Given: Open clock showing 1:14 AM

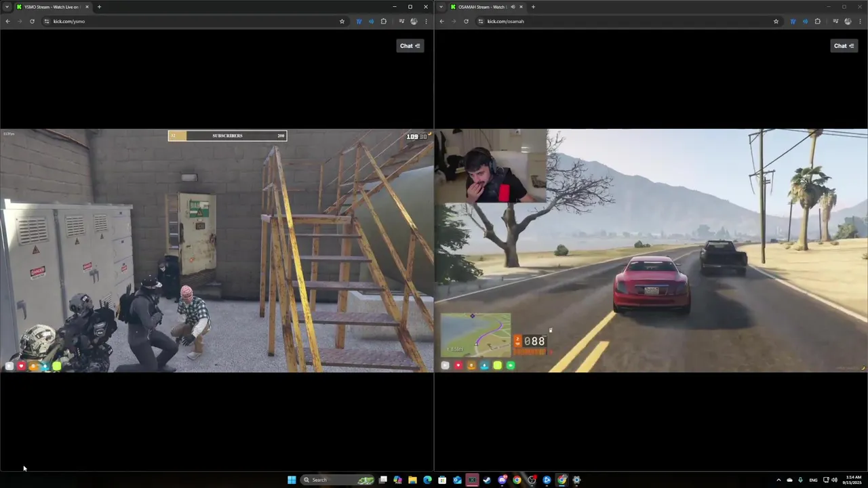Looking at the screenshot, I should coord(853,480).
